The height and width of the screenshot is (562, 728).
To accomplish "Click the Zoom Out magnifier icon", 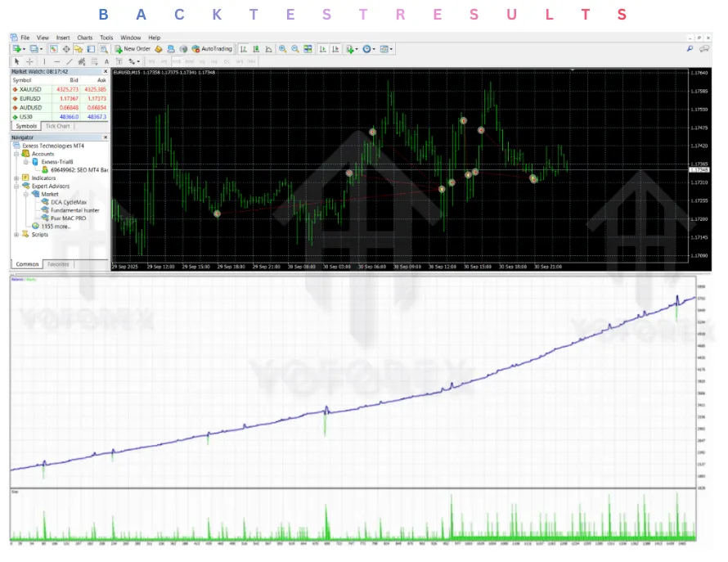I will click(294, 49).
